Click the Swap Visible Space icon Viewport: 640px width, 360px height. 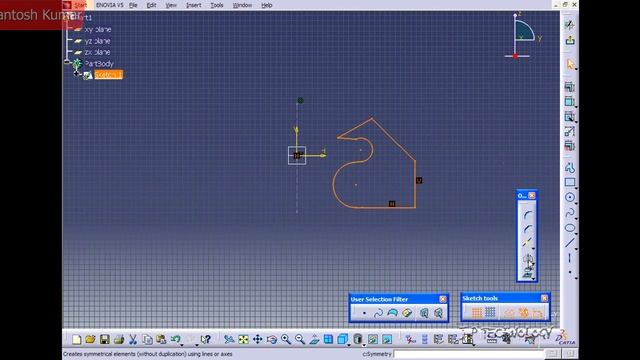pos(387,340)
